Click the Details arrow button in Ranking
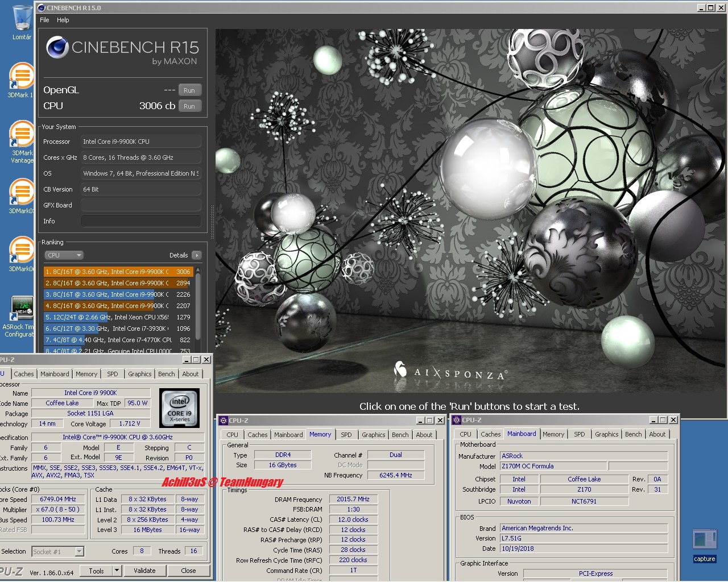 coord(197,255)
